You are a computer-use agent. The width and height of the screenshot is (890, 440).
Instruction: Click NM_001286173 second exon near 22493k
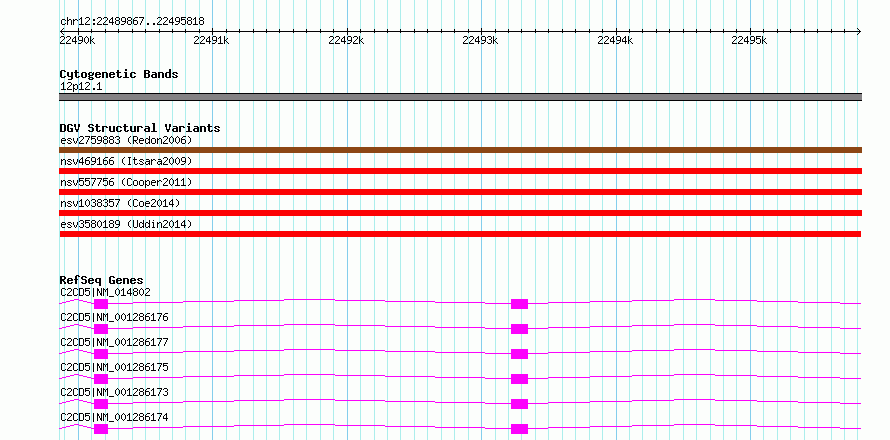(x=519, y=404)
